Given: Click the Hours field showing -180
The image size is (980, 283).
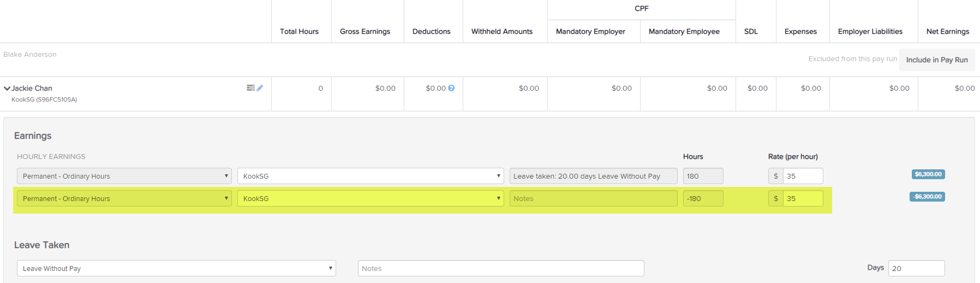Looking at the screenshot, I should pyautogui.click(x=703, y=198).
